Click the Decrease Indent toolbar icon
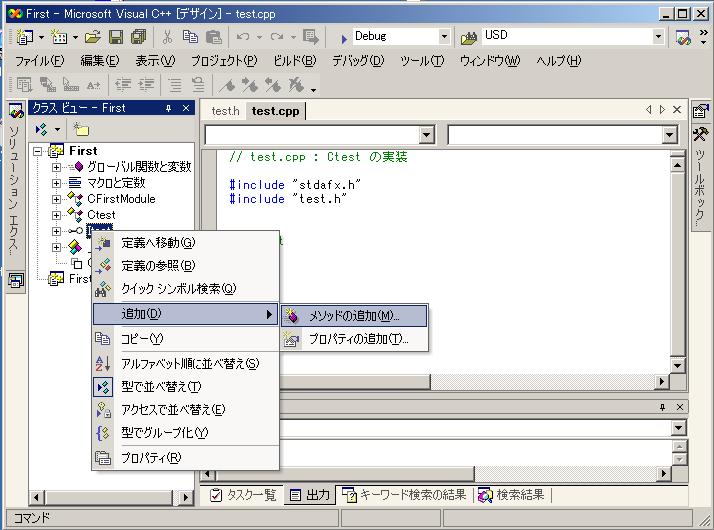 (122, 85)
